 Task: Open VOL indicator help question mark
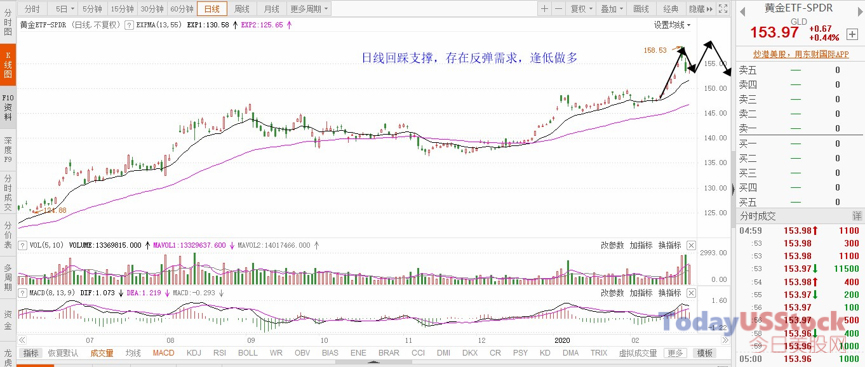click(x=22, y=245)
